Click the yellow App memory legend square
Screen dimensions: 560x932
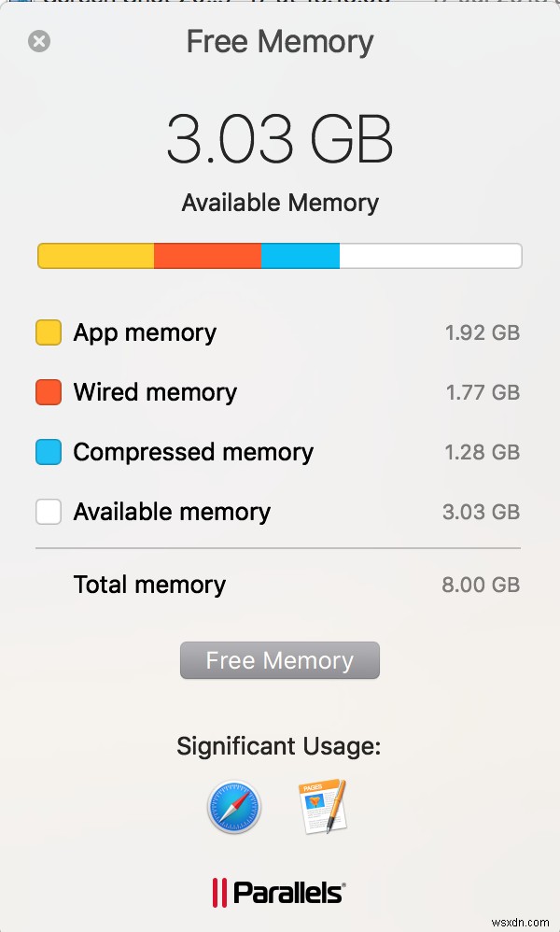pyautogui.click(x=48, y=332)
